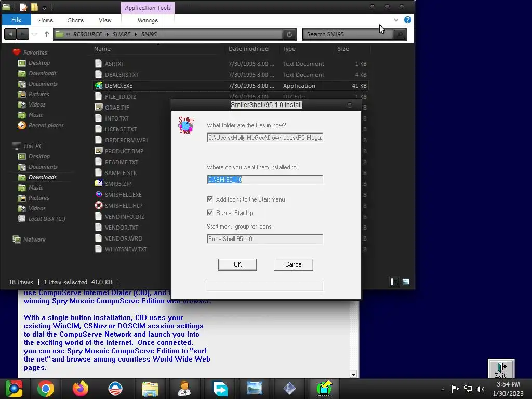The height and width of the screenshot is (399, 532).
Task: Open Recent places in Favorites
Action: (x=46, y=125)
